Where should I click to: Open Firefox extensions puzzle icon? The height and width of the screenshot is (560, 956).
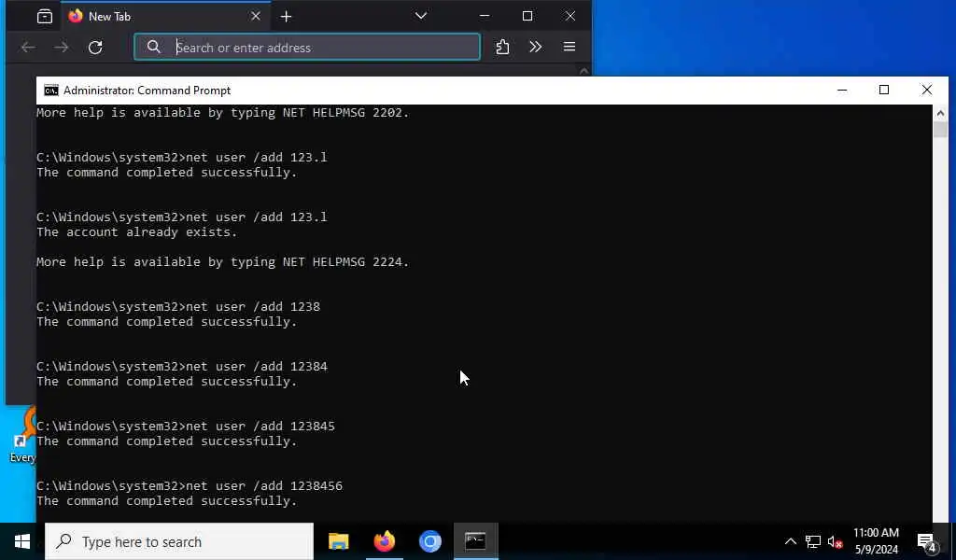pos(502,47)
